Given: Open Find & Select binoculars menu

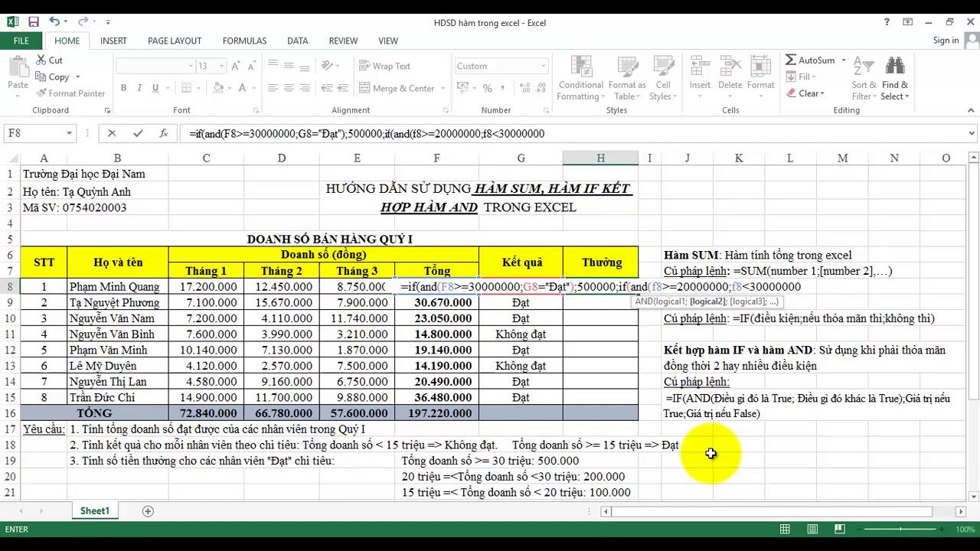Looking at the screenshot, I should click(x=895, y=78).
